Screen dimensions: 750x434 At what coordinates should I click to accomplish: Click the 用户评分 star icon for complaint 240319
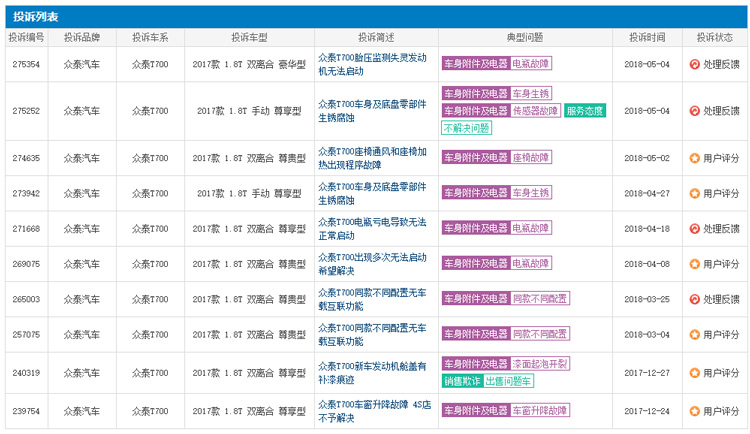click(x=695, y=373)
